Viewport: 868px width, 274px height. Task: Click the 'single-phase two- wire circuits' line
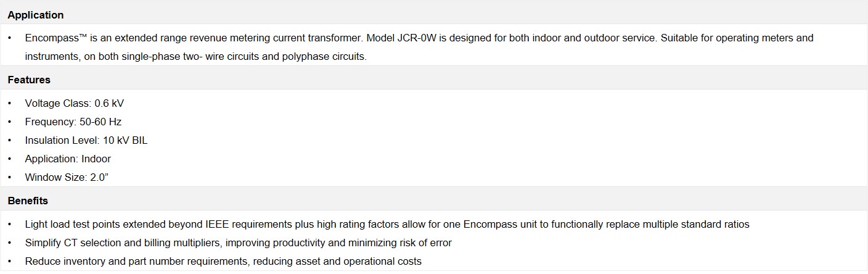pos(196,56)
